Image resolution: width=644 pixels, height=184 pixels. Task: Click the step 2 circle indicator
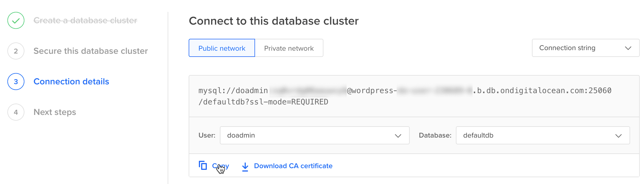[16, 51]
